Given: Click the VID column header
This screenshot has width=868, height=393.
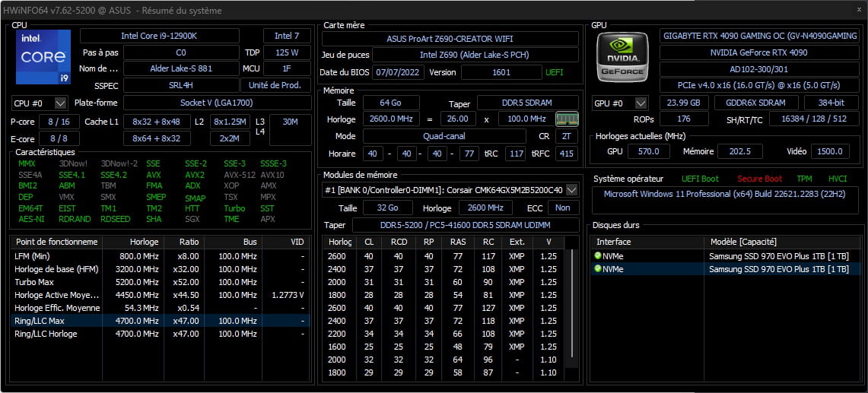Looking at the screenshot, I should pyautogui.click(x=286, y=242).
